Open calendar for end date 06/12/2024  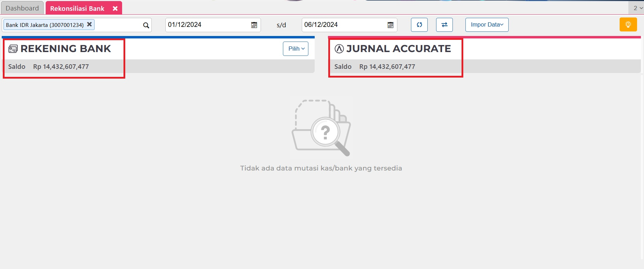tap(390, 25)
